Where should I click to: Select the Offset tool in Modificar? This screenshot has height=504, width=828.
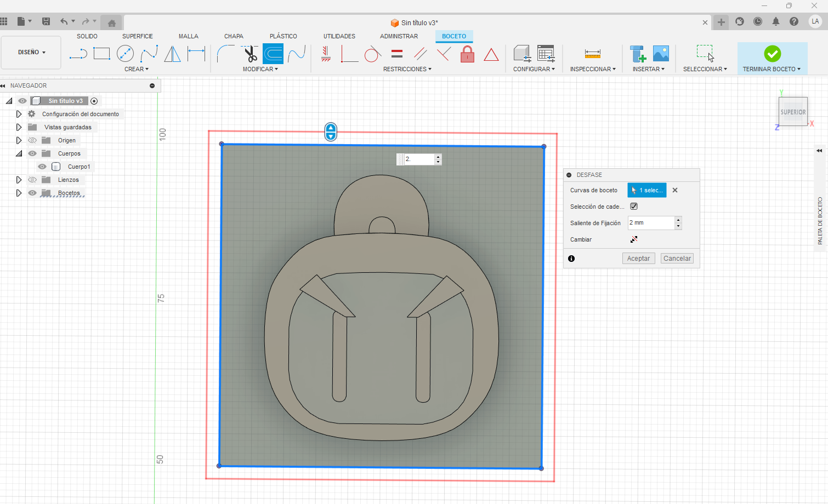tap(273, 54)
